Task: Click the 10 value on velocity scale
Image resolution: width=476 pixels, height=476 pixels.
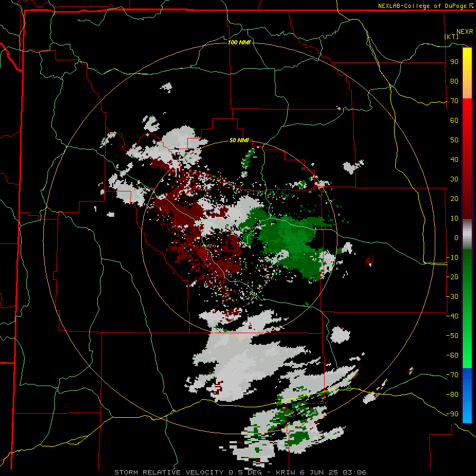Action: (x=454, y=218)
